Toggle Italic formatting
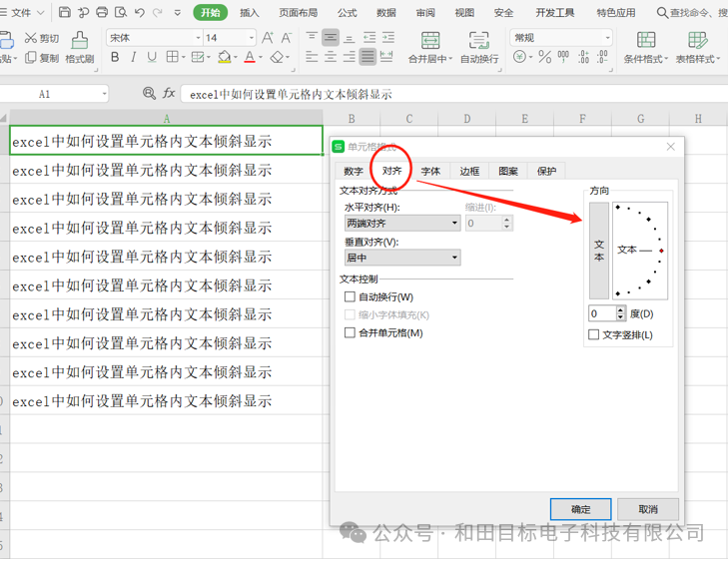The image size is (728, 562). [x=133, y=57]
